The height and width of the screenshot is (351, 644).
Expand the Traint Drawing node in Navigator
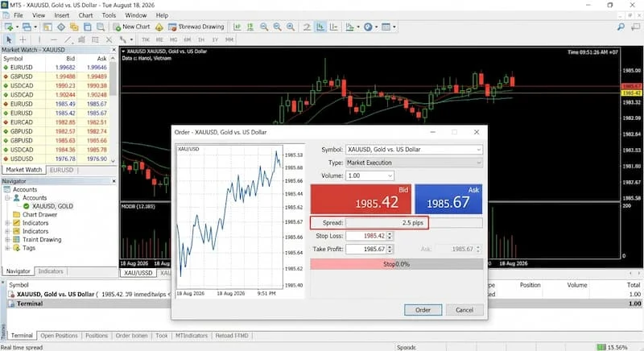pyautogui.click(x=7, y=240)
